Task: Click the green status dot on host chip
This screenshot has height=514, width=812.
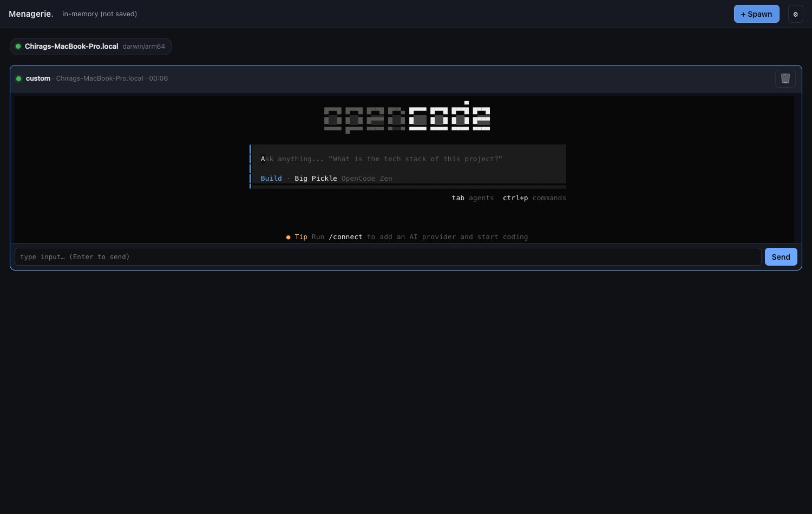Action: click(x=18, y=47)
